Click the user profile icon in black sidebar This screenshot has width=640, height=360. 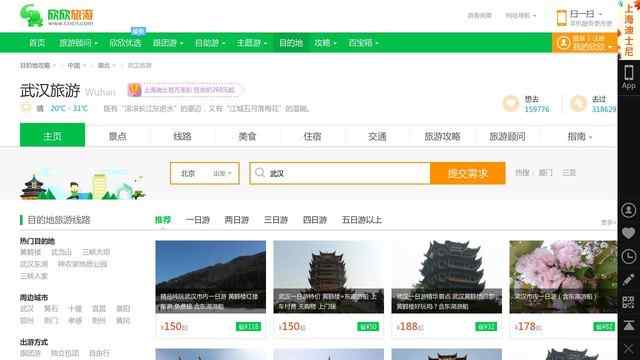tap(629, 210)
